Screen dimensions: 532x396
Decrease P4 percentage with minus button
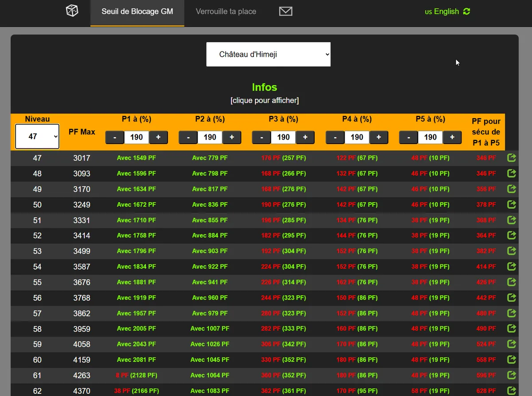(335, 137)
